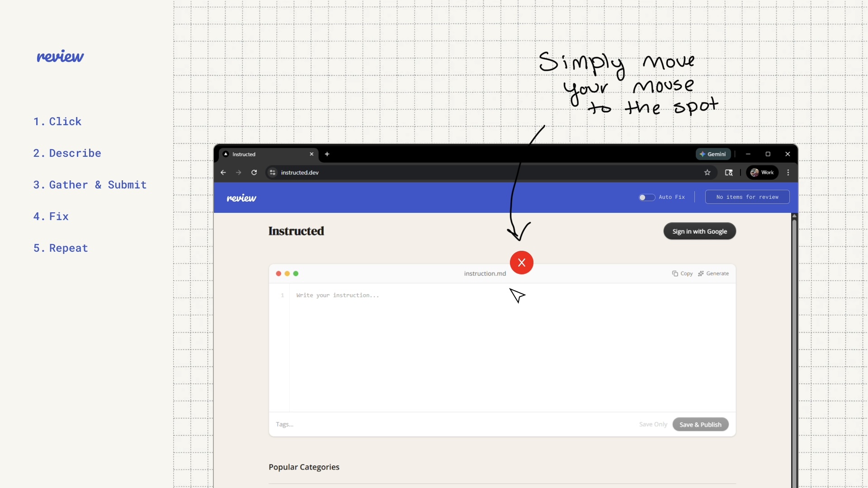
Task: Reload the instructed.dev page
Action: pos(254,173)
